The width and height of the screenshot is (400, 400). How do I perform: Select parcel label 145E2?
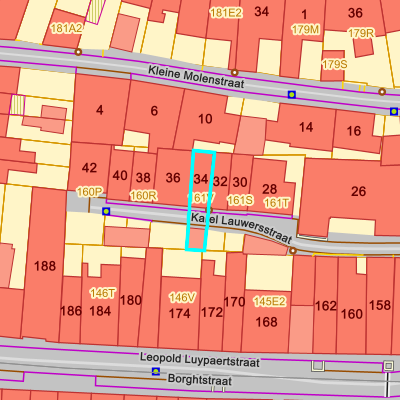(270, 301)
